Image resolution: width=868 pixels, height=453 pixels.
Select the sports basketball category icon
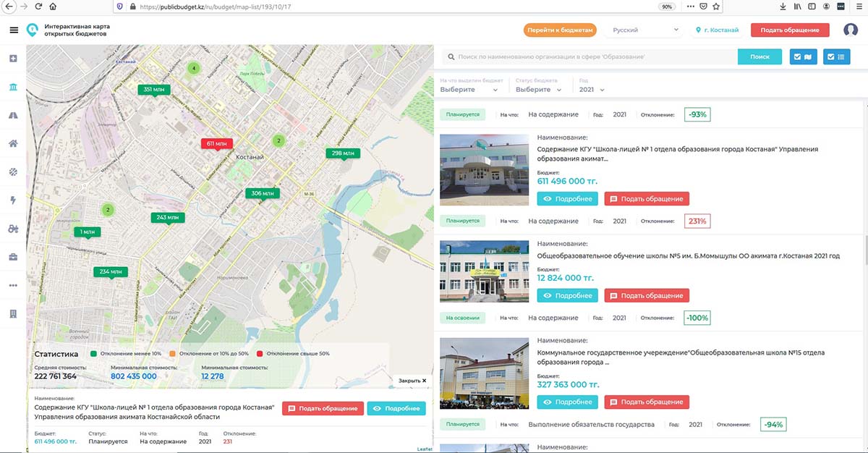tap(13, 172)
